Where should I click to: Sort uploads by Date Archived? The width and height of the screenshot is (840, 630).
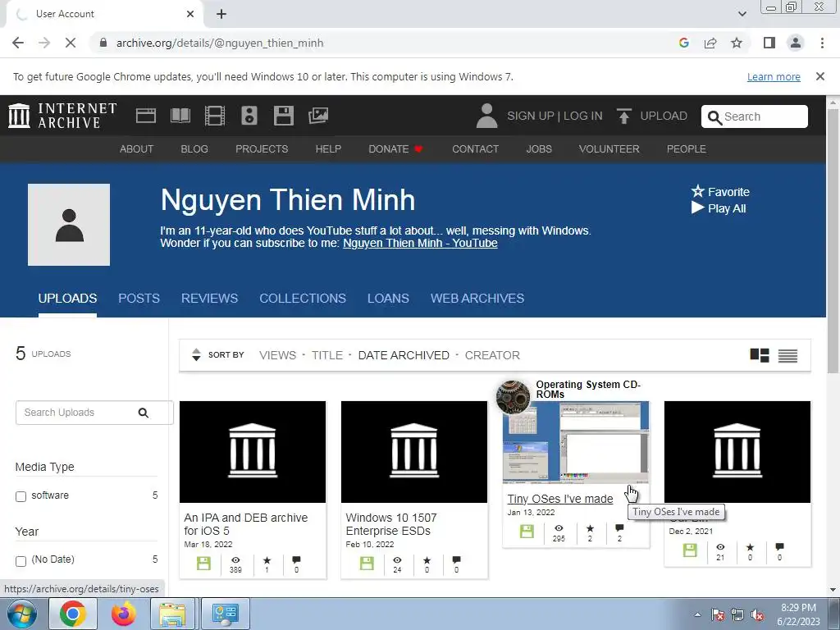[404, 355]
